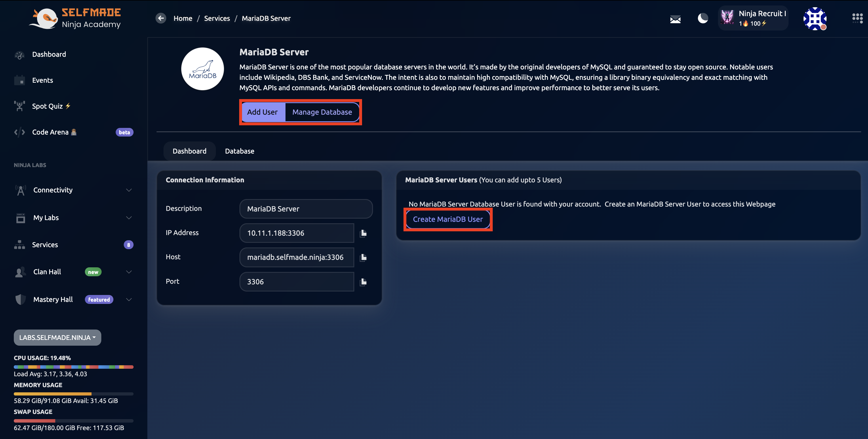This screenshot has height=439, width=868.
Task: Open the apps grid icon
Action: click(x=857, y=18)
